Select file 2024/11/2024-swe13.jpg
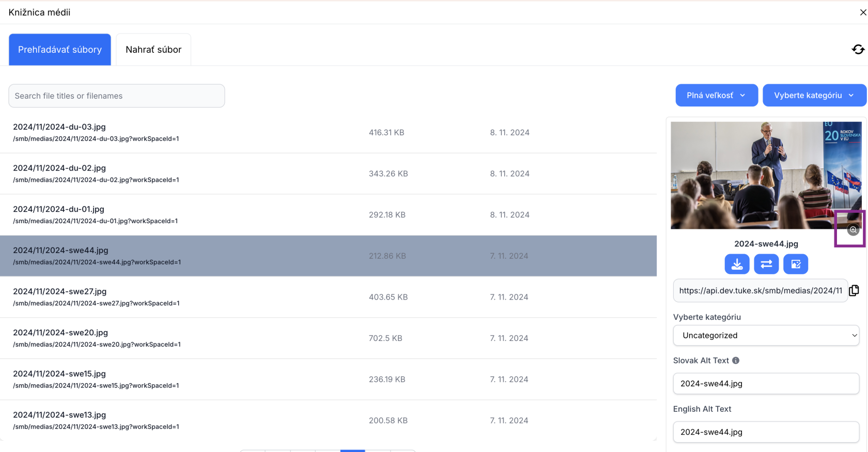Image resolution: width=868 pixels, height=452 pixels. pos(329,420)
